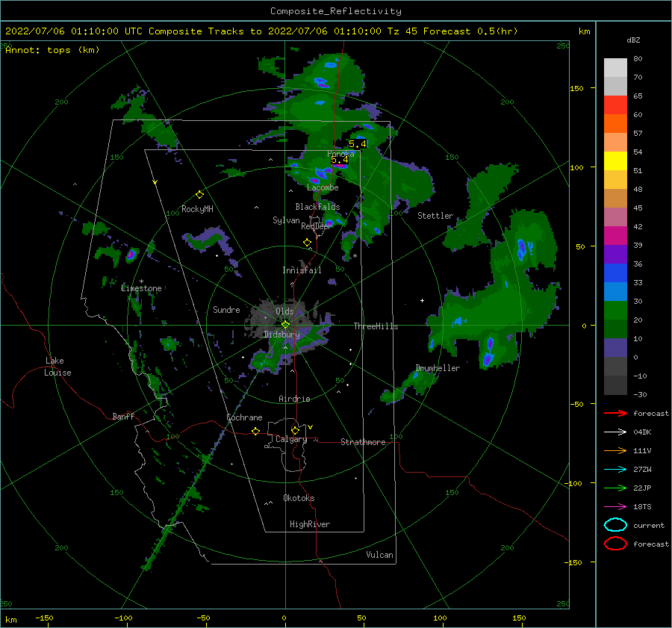The height and width of the screenshot is (628, 672).
Task: Click the Vulcan city label
Action: coord(379,555)
